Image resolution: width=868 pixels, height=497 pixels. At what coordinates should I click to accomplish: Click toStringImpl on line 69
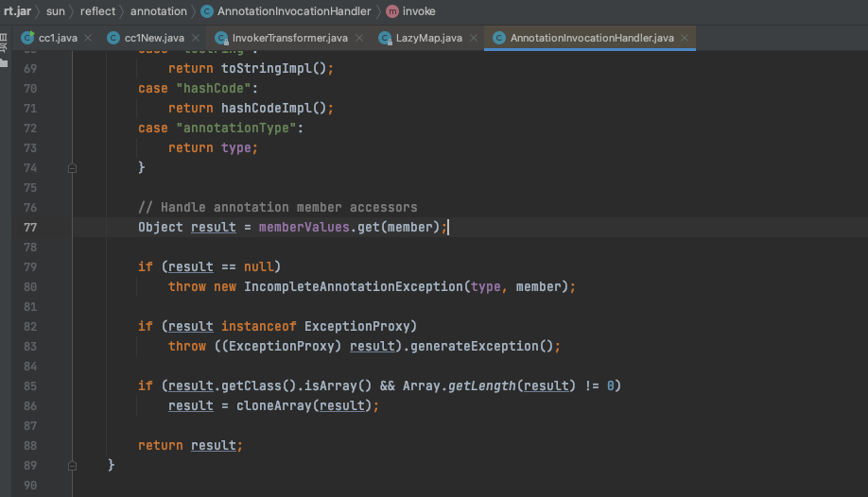point(267,68)
